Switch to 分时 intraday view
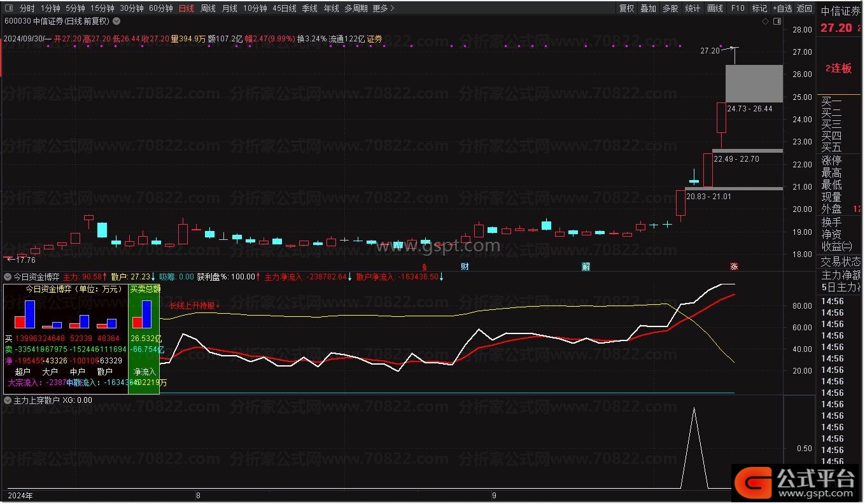This screenshot has width=865, height=504. point(27,9)
